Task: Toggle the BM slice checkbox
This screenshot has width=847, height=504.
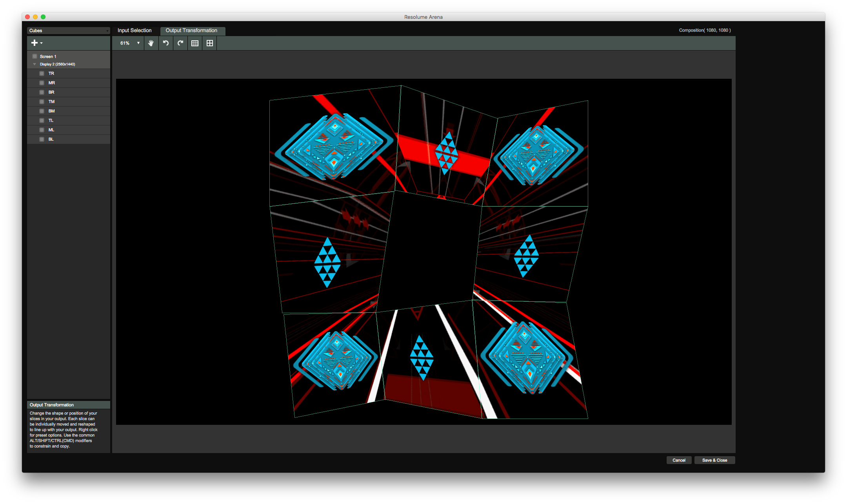Action: 42,111
